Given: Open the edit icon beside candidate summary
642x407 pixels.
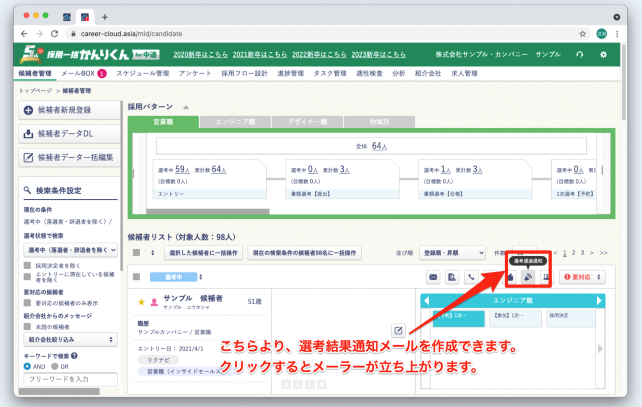Looking at the screenshot, I should pyautogui.click(x=398, y=331).
